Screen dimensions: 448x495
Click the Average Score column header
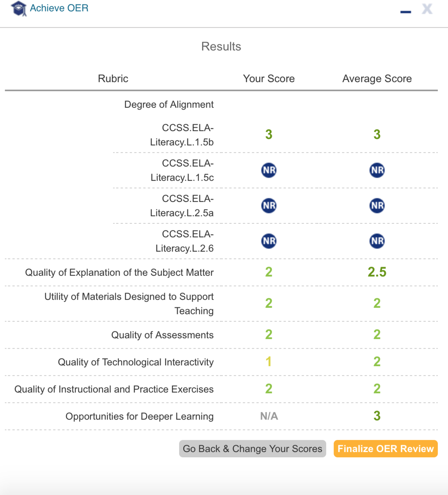[x=377, y=79]
